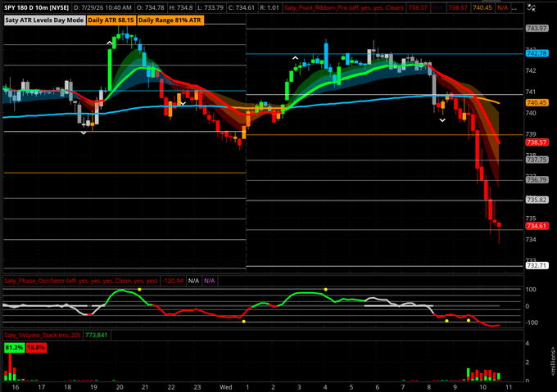Click the white N/A value in the oscillator header
557x392 pixels.
[x=193, y=281]
